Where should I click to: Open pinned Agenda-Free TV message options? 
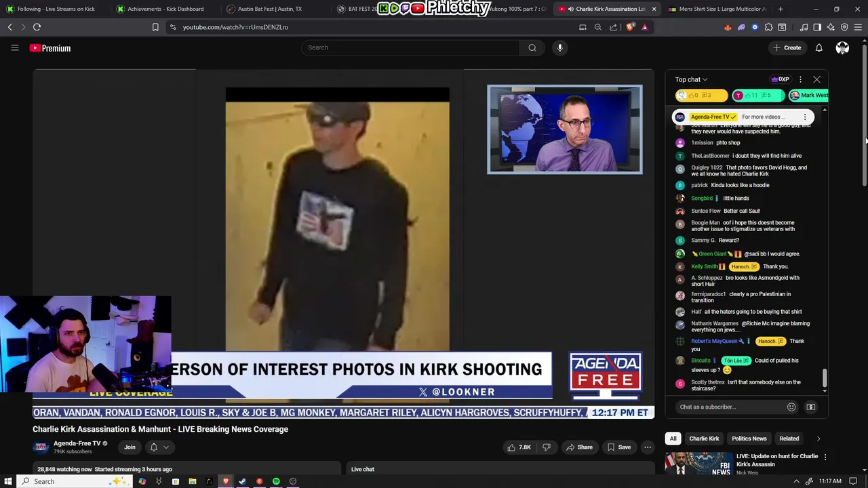point(805,117)
